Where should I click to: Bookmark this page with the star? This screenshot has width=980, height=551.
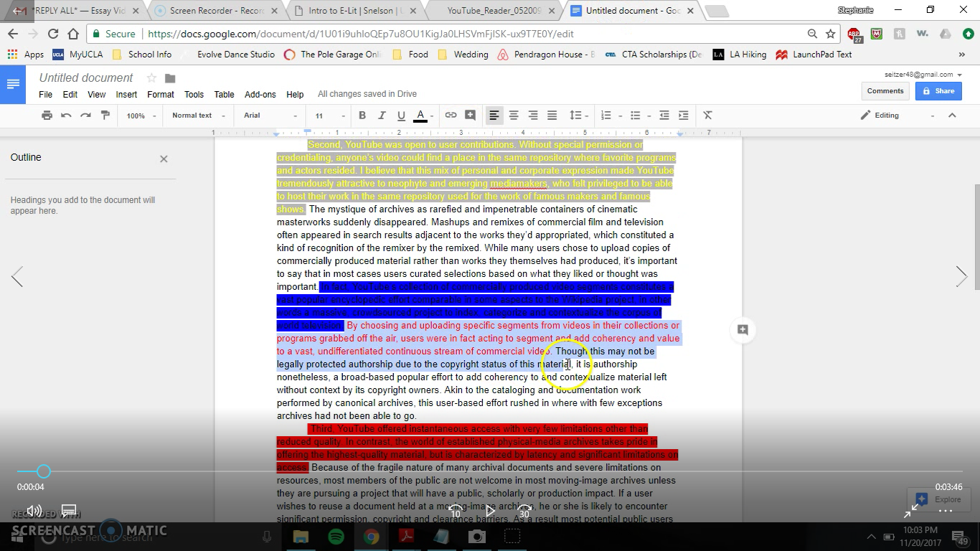tap(831, 34)
